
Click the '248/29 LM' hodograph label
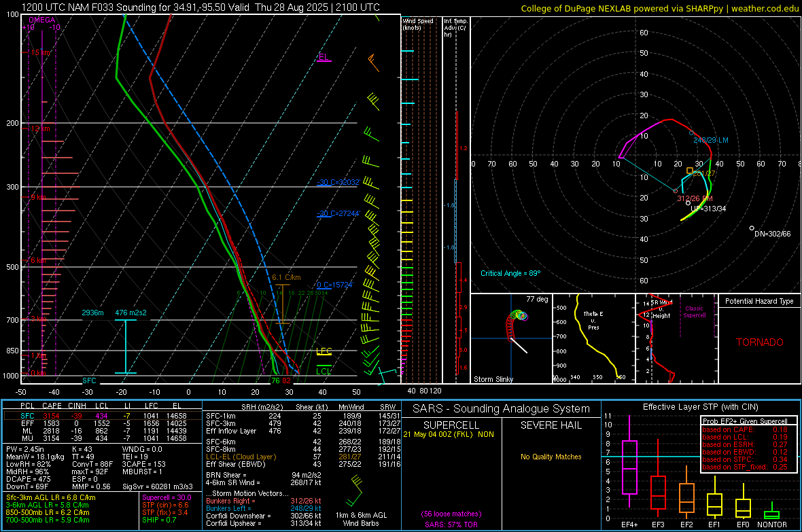point(710,140)
